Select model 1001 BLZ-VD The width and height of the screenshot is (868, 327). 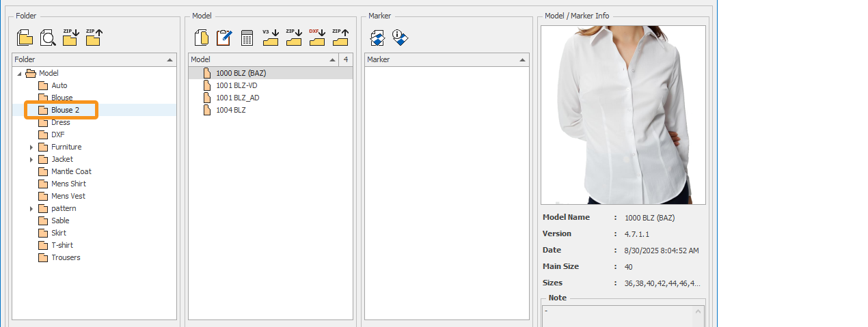pyautogui.click(x=236, y=85)
